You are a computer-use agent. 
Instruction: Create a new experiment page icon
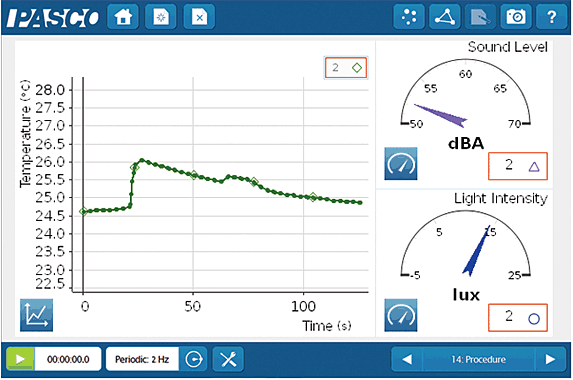(161, 17)
